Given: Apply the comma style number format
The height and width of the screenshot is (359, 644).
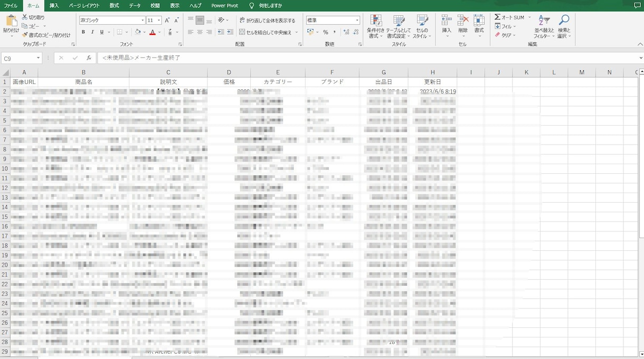Looking at the screenshot, I should click(x=334, y=32).
